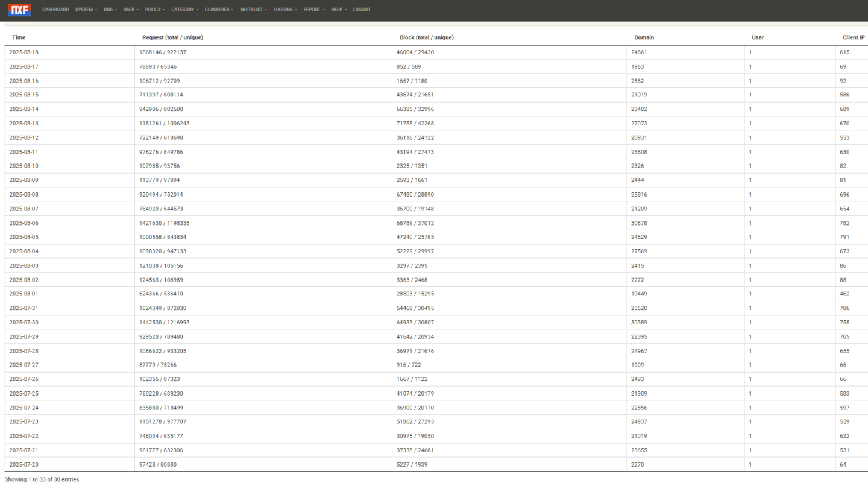Image resolution: width=868 pixels, height=486 pixels.
Task: Sort the table by the Time column
Action: coord(19,37)
